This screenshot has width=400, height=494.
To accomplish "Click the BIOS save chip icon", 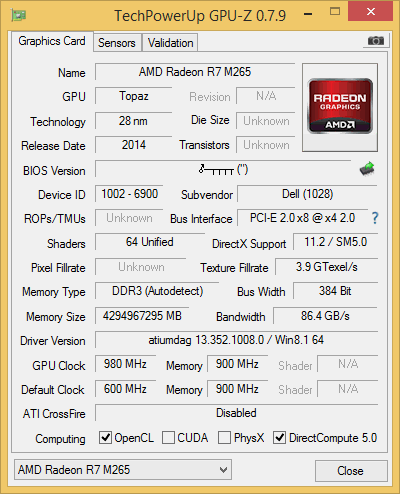I will [x=367, y=169].
